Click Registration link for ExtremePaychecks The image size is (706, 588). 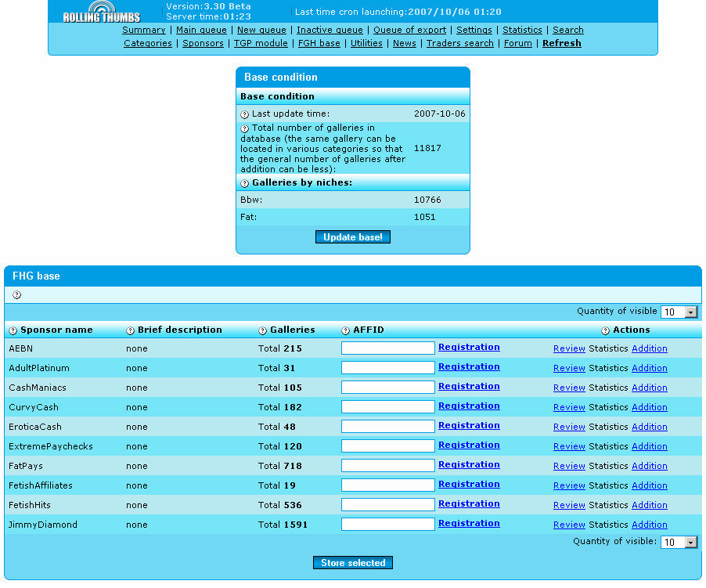tap(469, 445)
